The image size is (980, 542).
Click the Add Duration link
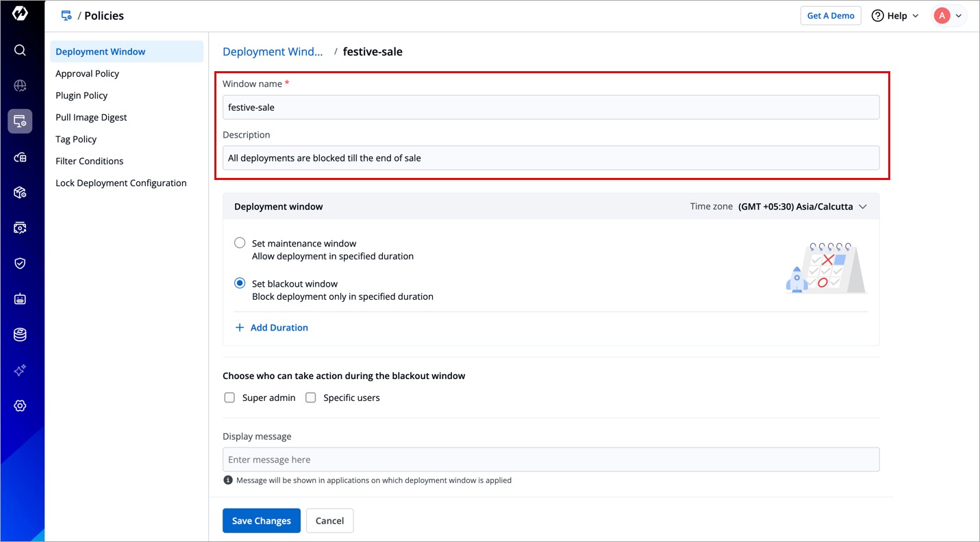tap(272, 328)
